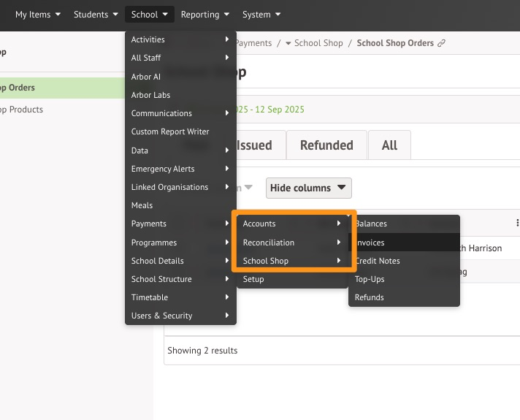Open the Hide columns dropdown

coord(308,188)
